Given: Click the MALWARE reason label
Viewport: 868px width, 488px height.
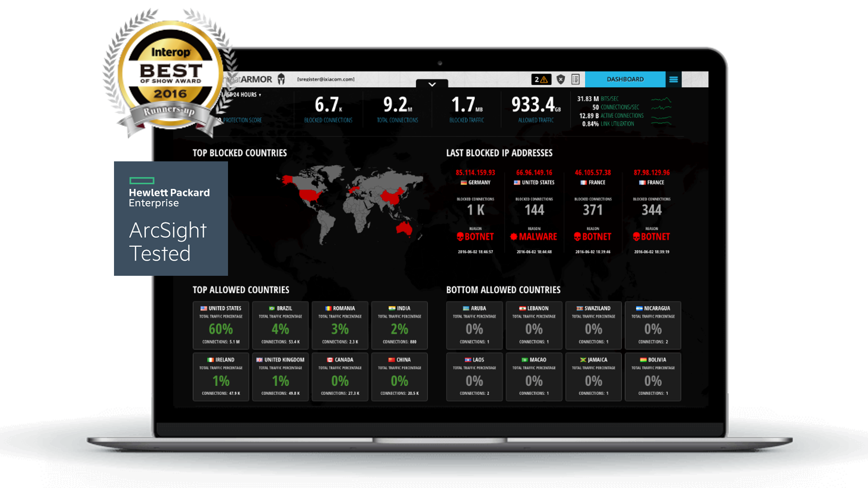Looking at the screenshot, I should [x=534, y=237].
